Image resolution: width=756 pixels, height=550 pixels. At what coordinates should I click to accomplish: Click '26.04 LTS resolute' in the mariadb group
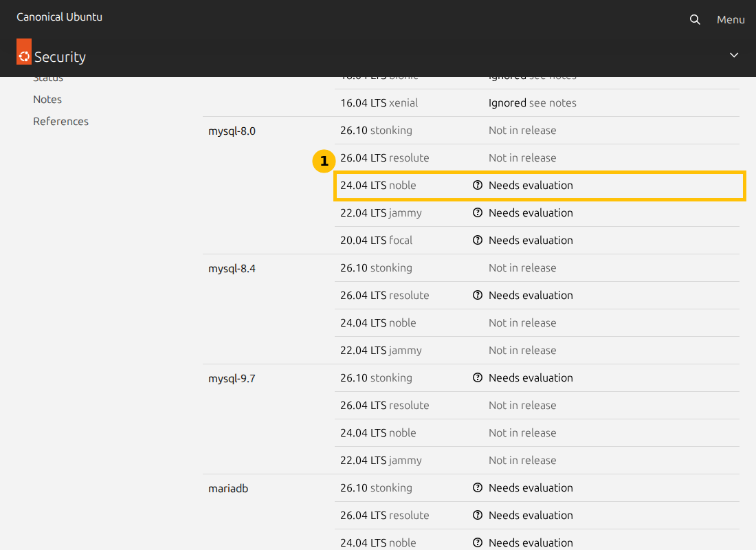pos(384,515)
